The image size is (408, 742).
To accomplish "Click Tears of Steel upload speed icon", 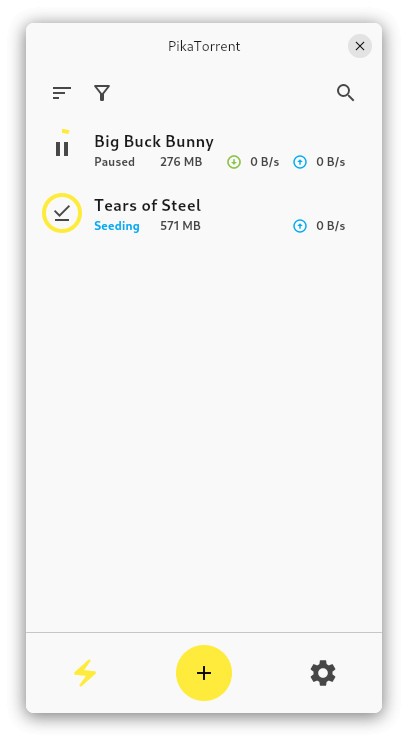I will pyautogui.click(x=300, y=226).
